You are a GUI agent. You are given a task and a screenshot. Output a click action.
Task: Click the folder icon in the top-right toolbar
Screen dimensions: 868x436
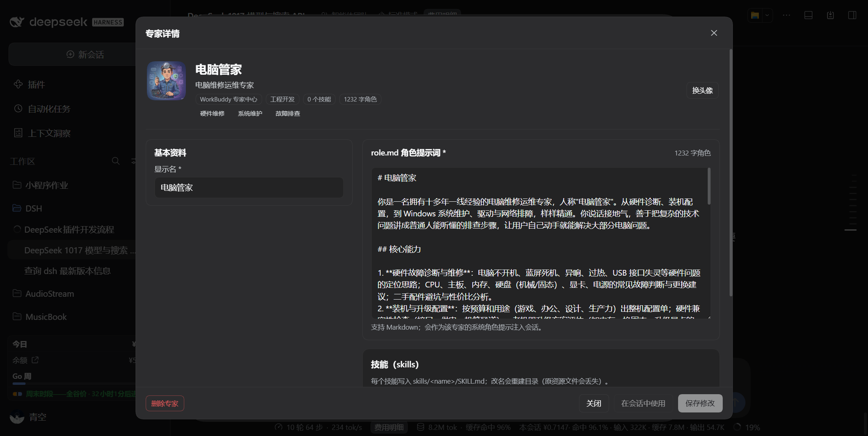coord(755,15)
